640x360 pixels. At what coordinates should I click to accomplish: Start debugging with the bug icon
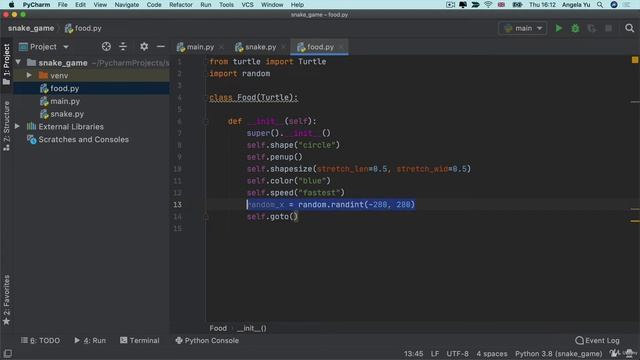pyautogui.click(x=575, y=28)
